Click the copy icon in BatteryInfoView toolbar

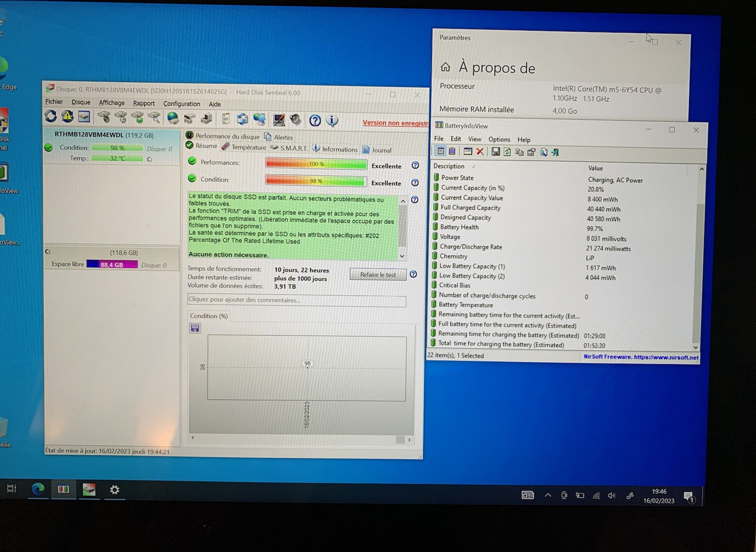[x=519, y=152]
